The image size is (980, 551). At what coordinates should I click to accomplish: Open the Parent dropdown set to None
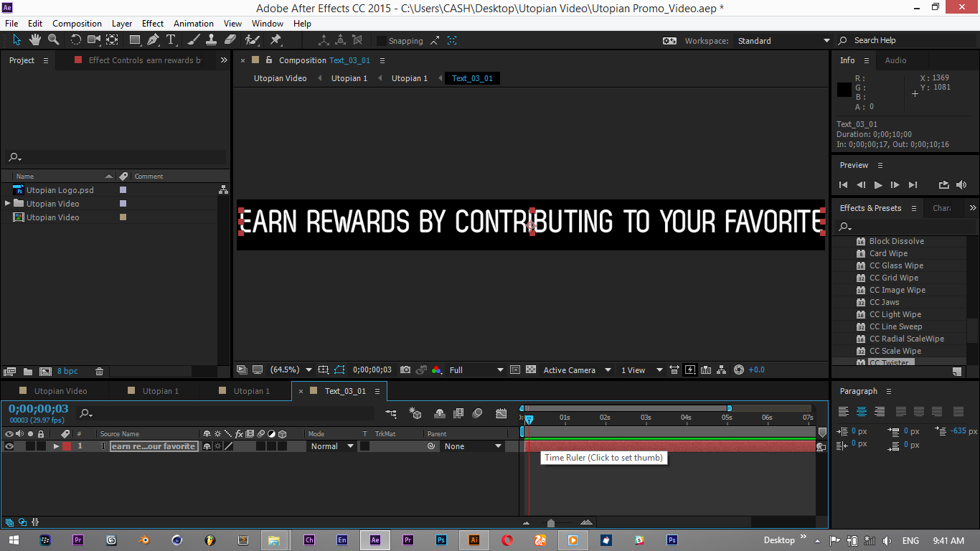point(473,446)
